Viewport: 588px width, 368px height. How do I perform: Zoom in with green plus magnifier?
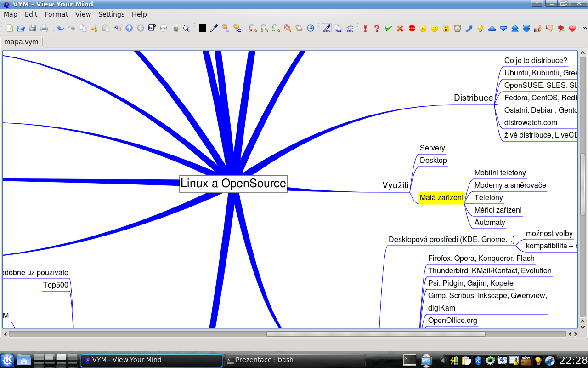[x=265, y=28]
